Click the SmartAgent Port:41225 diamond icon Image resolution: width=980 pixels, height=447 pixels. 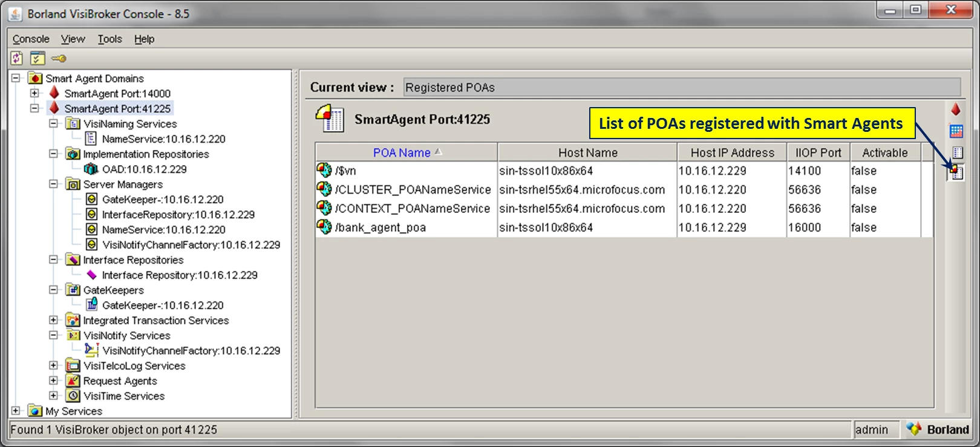pyautogui.click(x=54, y=108)
